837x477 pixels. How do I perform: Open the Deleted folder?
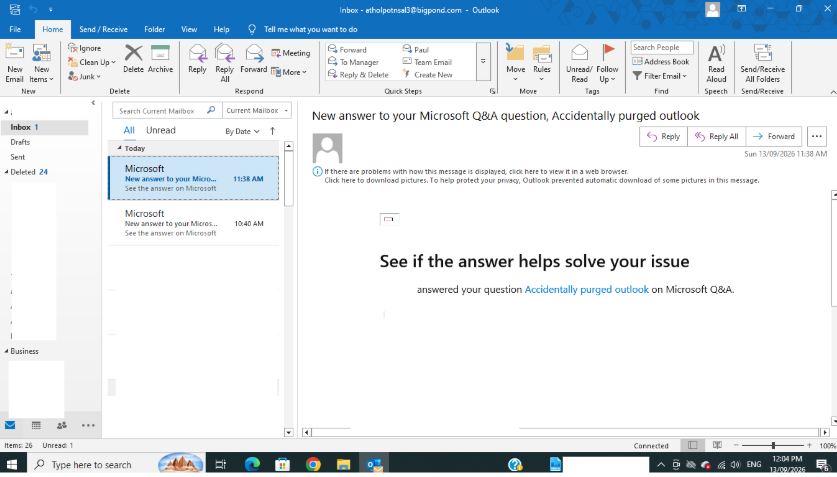point(29,172)
